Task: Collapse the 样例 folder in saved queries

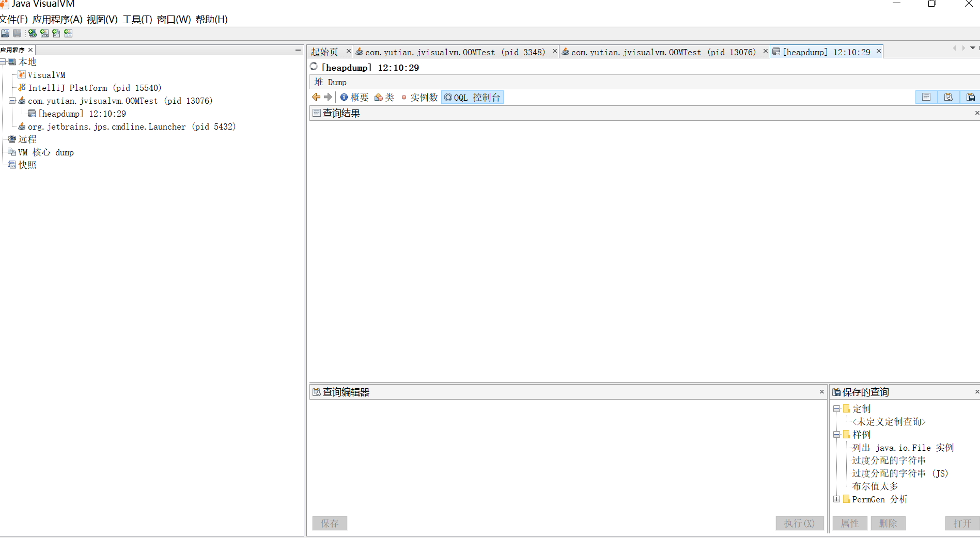Action: point(836,435)
